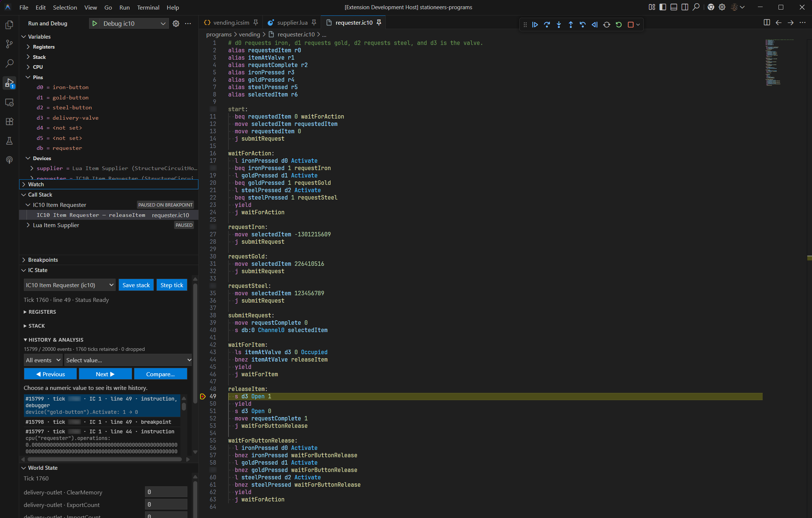Click the Compare... button
The image size is (812, 518).
click(160, 374)
